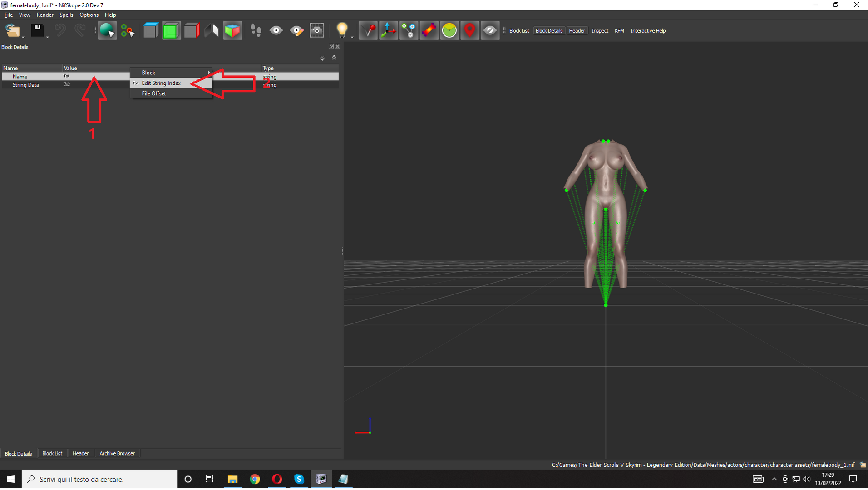Screen dimensions: 868x490
Task: Click the taskbar search box
Action: pos(99,479)
